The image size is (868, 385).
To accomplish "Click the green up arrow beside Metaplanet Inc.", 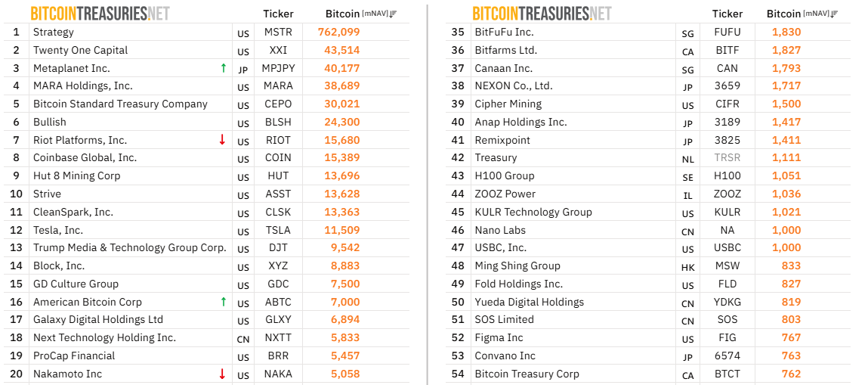I will click(223, 68).
